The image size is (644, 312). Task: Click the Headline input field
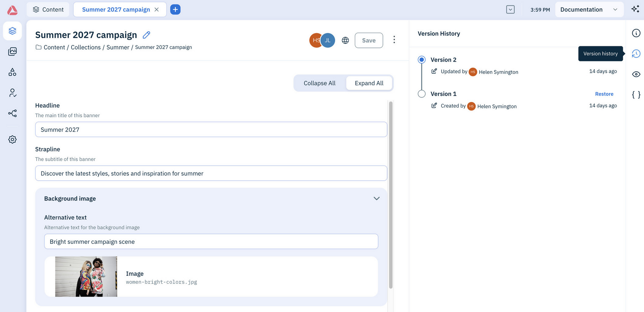(211, 130)
